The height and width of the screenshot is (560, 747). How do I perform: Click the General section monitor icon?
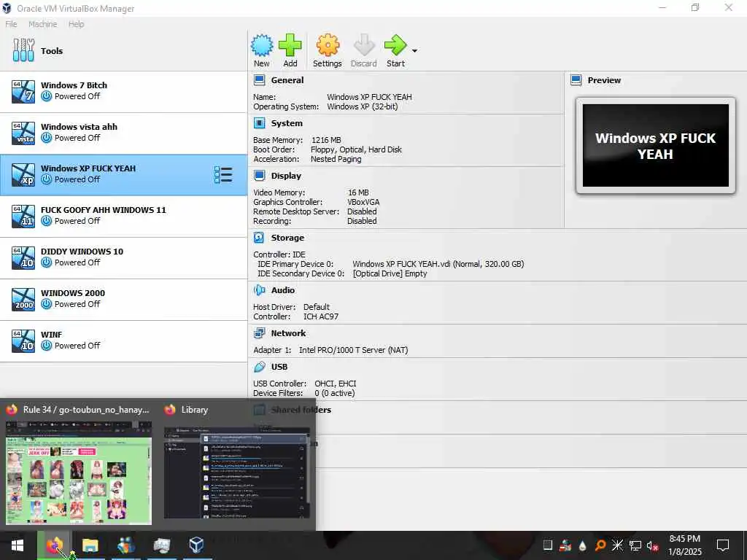tap(259, 80)
